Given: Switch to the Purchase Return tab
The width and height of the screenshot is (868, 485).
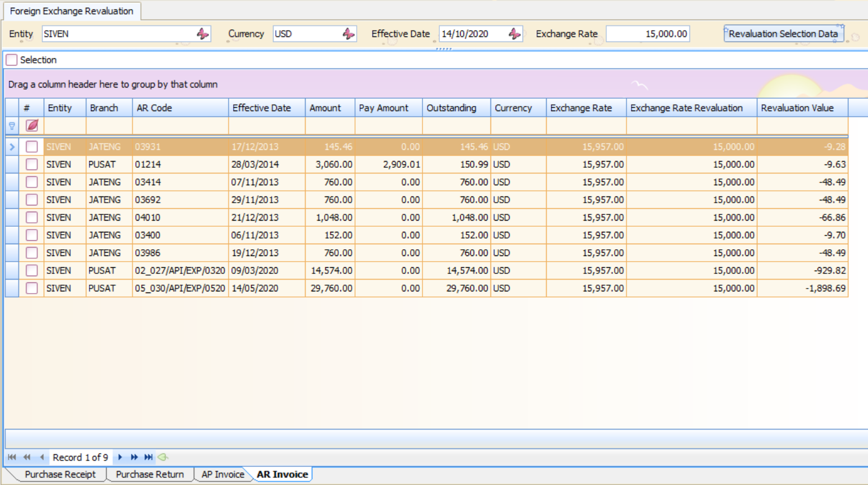Looking at the screenshot, I should 149,474.
